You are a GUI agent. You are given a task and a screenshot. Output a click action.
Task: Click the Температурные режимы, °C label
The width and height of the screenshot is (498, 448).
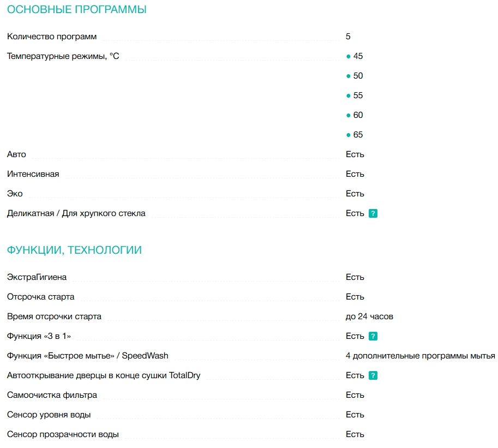click(63, 56)
